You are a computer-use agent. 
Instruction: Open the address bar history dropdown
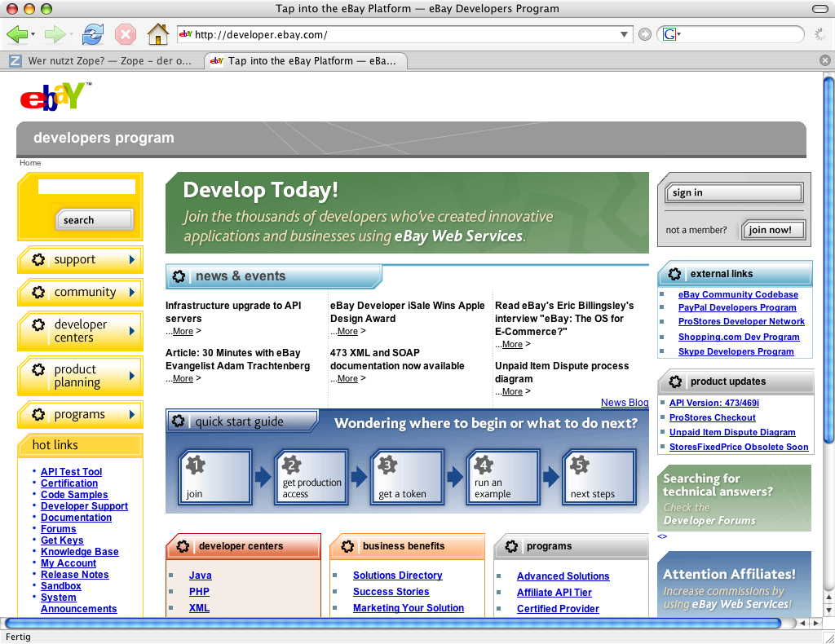click(625, 34)
